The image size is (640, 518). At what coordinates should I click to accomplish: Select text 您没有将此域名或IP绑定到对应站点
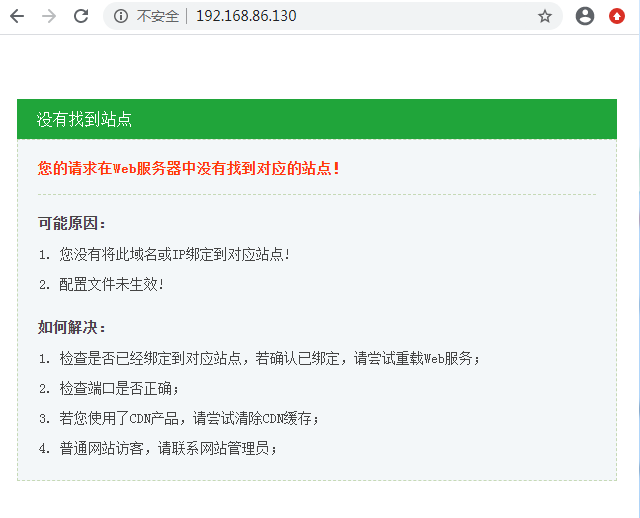(174, 254)
